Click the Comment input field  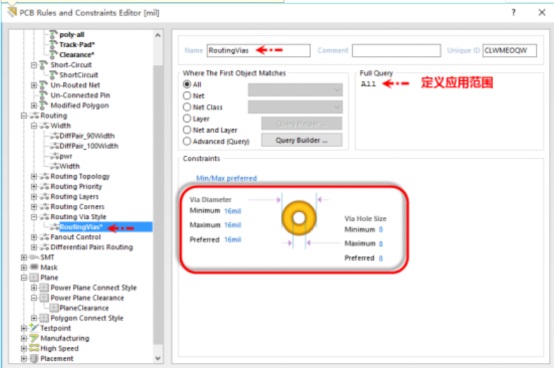(x=396, y=51)
